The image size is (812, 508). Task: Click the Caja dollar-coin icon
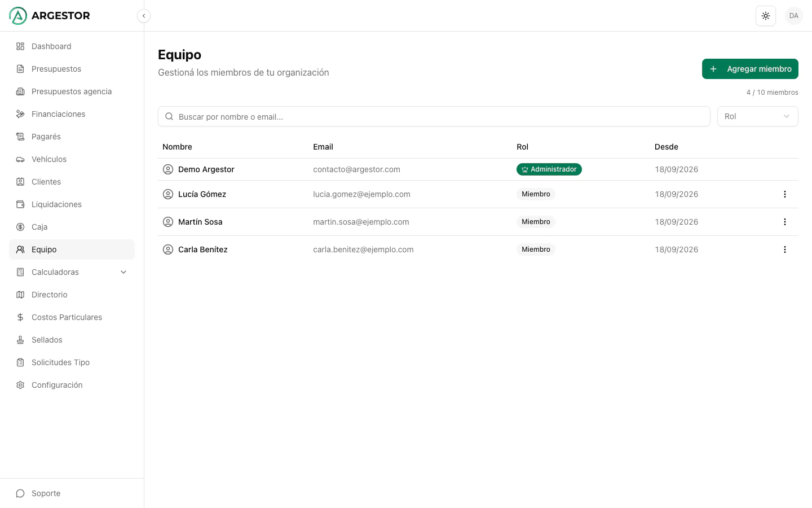coord(20,227)
